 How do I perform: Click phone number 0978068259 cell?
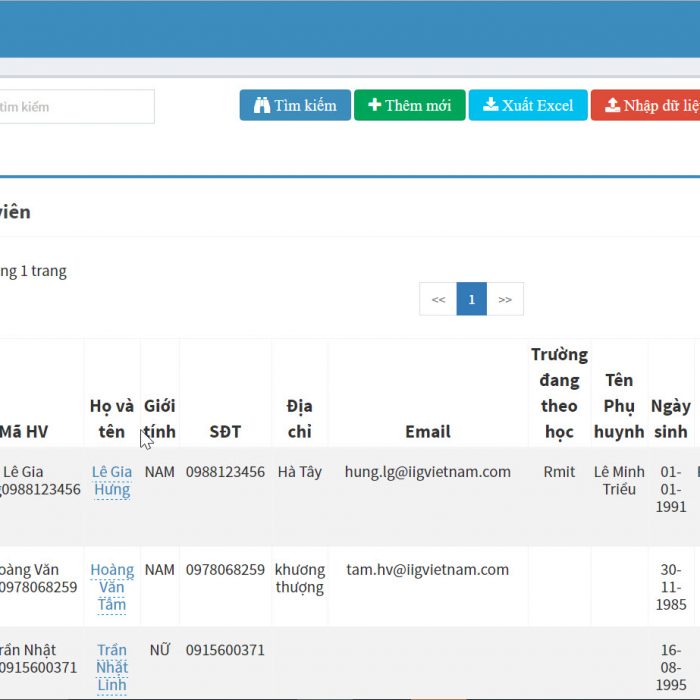coord(225,570)
